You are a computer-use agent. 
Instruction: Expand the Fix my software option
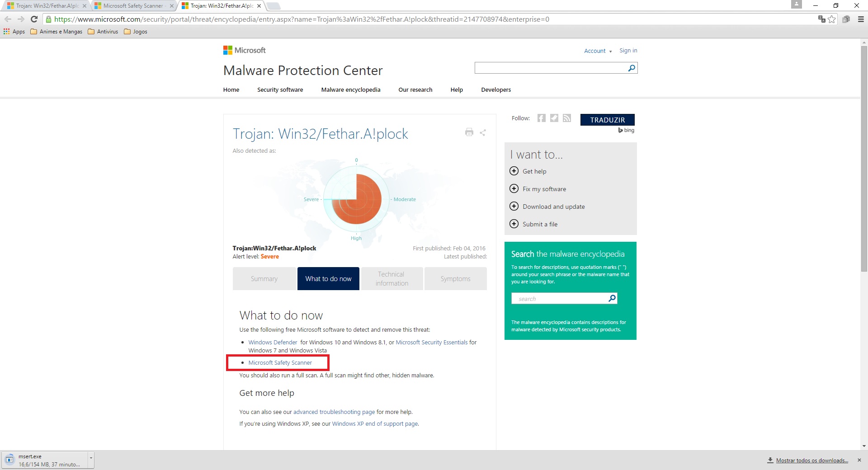[x=514, y=189]
